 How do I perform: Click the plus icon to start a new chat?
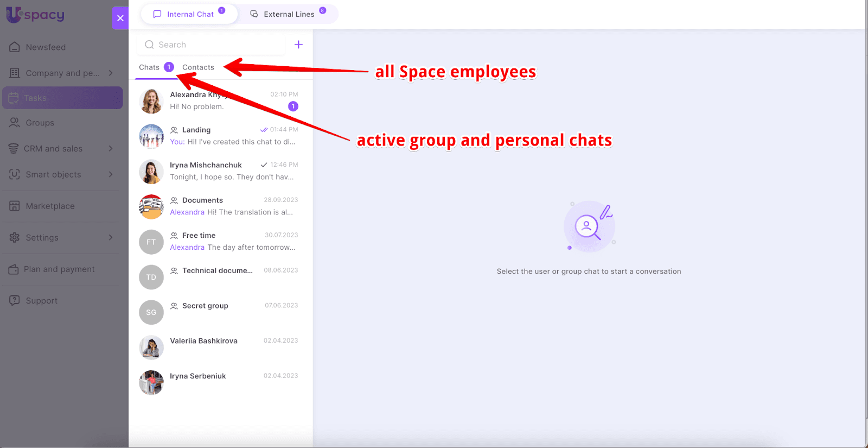298,45
